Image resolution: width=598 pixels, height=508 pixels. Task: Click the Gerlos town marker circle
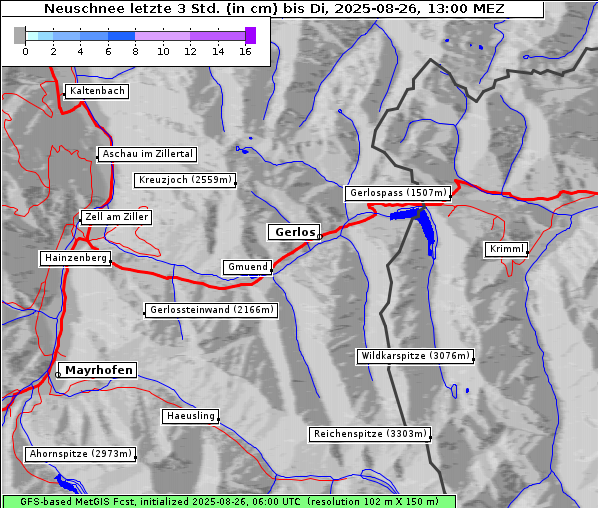320,236
